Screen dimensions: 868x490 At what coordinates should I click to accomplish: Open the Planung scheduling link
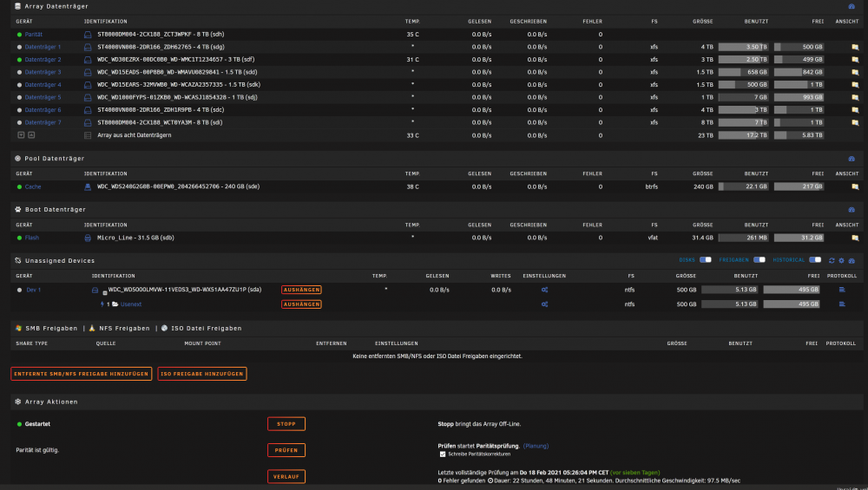coord(536,446)
